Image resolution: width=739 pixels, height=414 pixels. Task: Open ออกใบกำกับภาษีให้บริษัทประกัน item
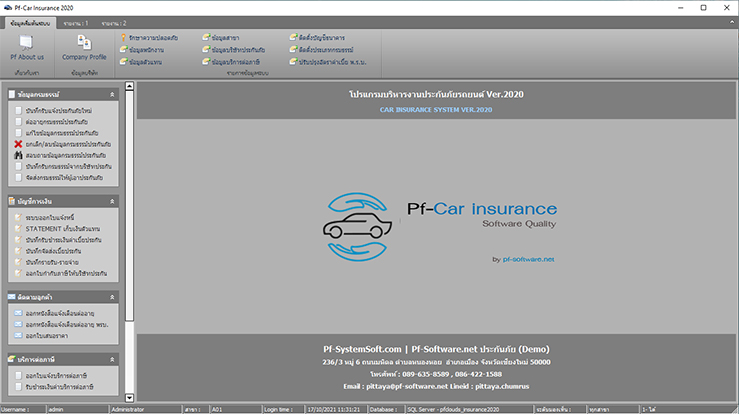[61, 273]
